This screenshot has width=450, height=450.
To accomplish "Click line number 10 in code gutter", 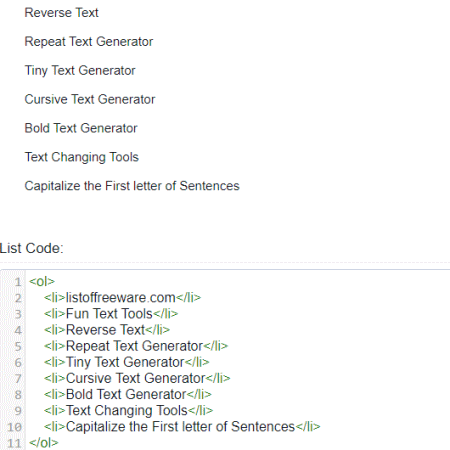I will coord(14,427).
